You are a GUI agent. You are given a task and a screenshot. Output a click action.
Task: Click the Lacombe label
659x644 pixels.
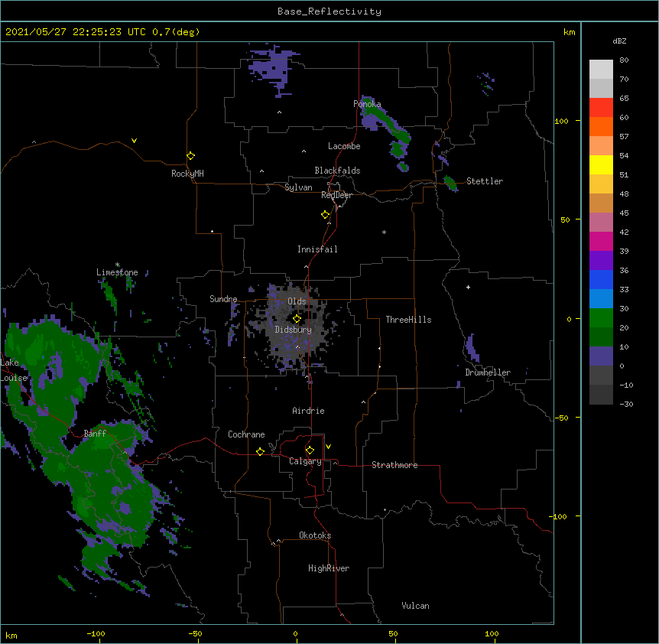[x=344, y=146]
